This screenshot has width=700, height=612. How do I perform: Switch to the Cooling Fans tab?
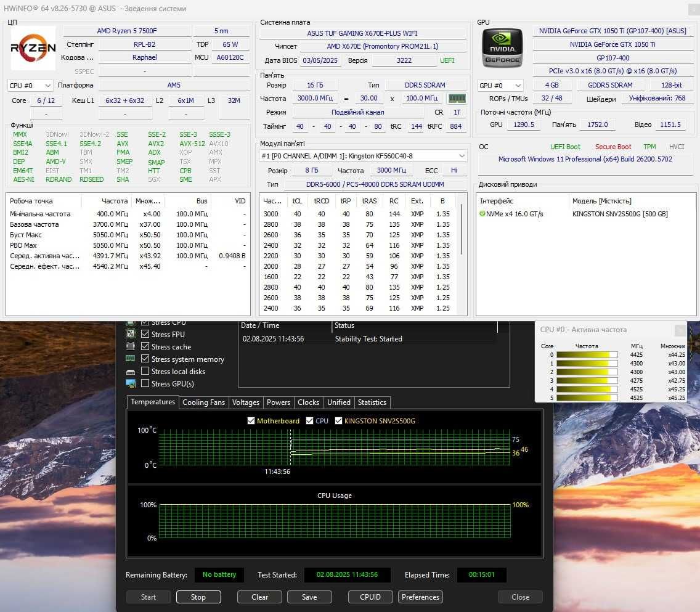click(203, 402)
